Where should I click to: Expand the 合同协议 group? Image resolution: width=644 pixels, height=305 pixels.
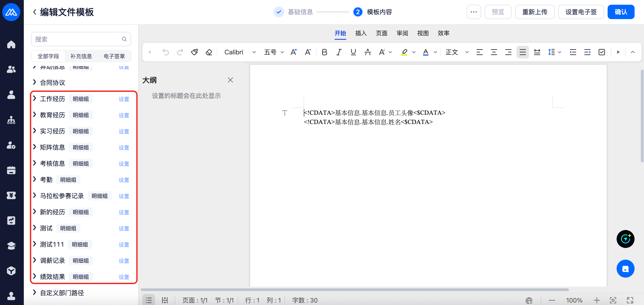35,82
